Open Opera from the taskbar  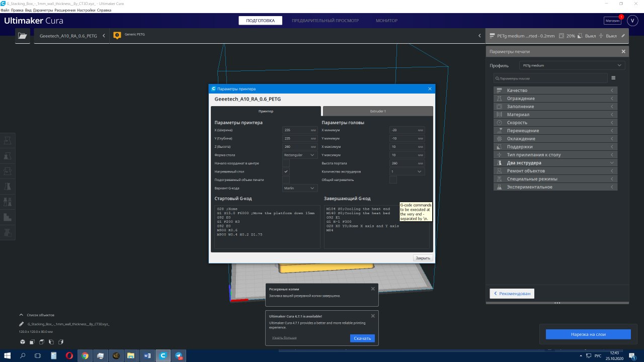coord(69,355)
